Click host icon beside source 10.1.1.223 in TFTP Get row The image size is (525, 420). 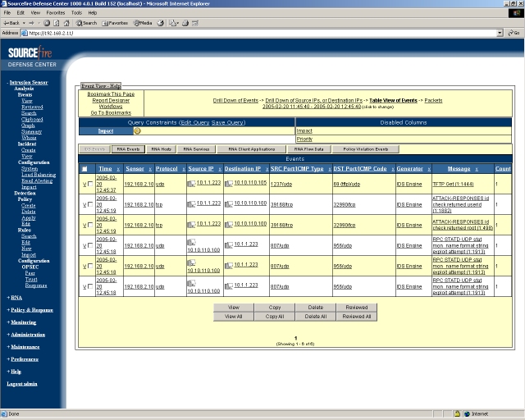pos(191,184)
